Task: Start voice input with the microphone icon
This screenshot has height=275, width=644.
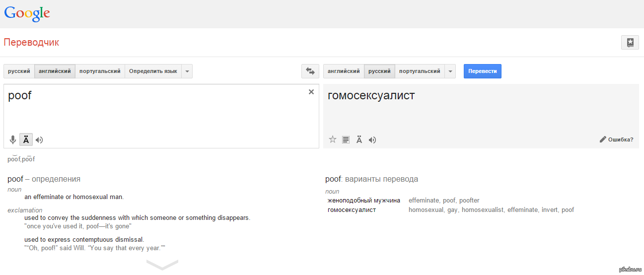Action: tap(13, 140)
